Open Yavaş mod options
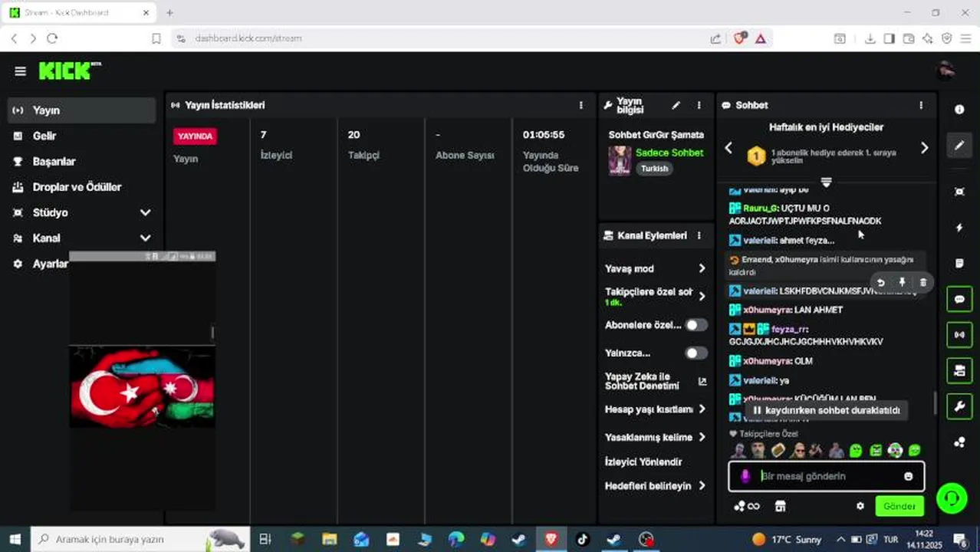Screen dimensions: 980x552 click(x=656, y=268)
